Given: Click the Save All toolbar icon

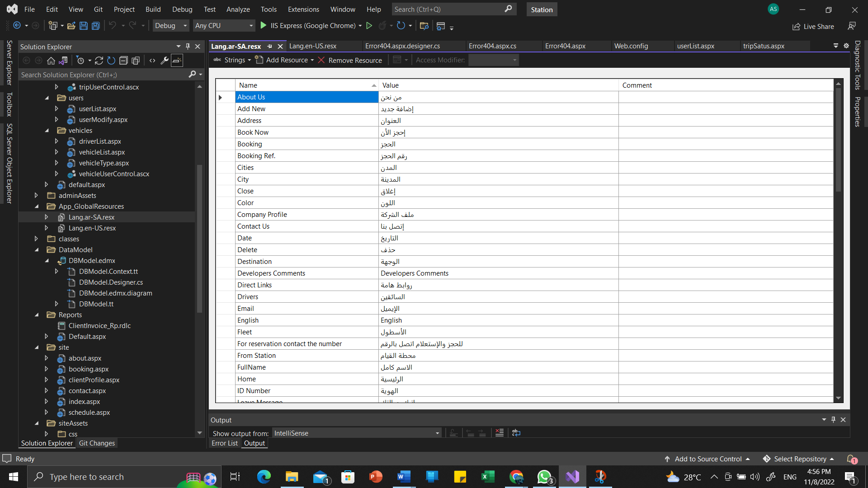Looking at the screenshot, I should tap(96, 26).
